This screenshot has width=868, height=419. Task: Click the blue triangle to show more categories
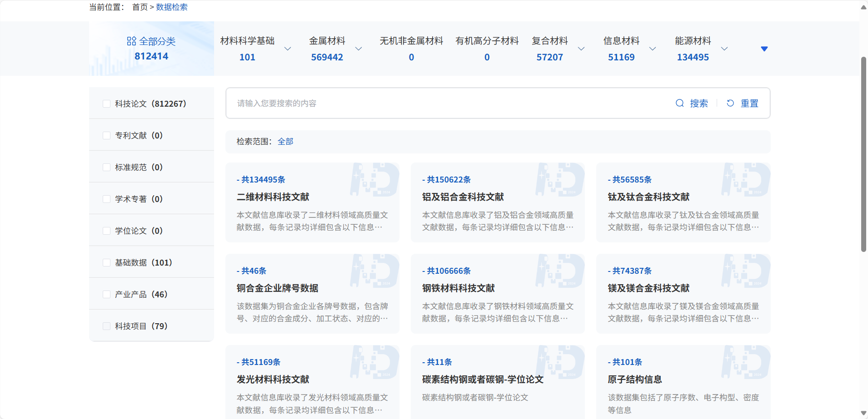(x=764, y=49)
